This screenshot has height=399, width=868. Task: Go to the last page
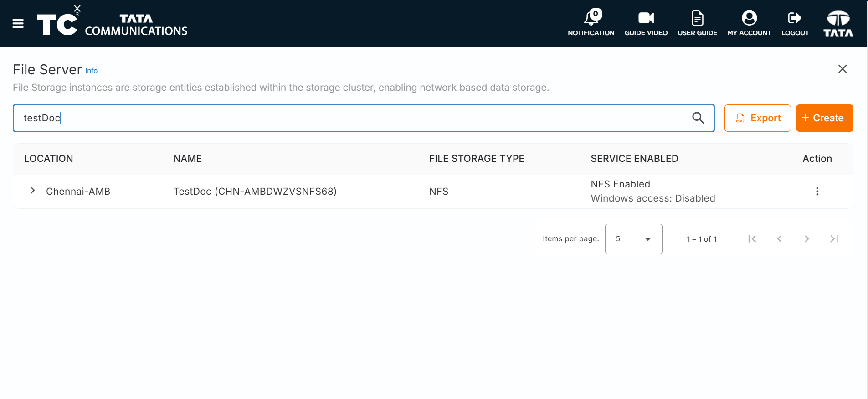point(834,239)
